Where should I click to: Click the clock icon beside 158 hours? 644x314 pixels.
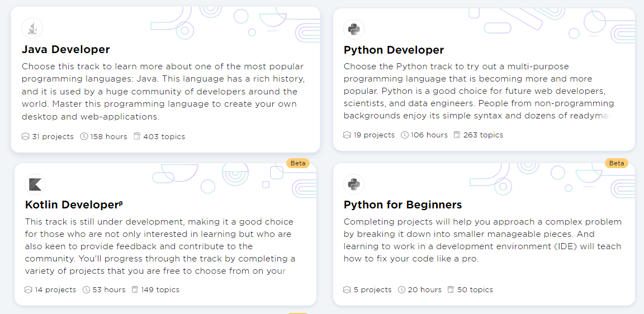(x=84, y=137)
